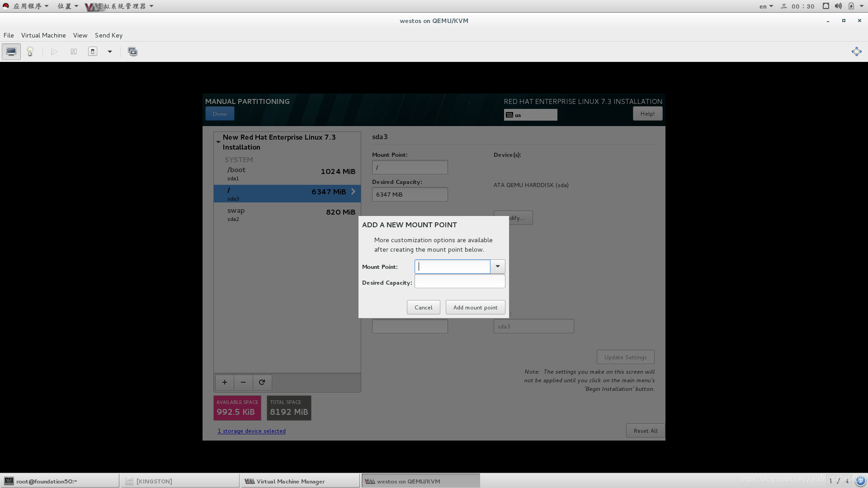Click the Help! button

coord(647,113)
